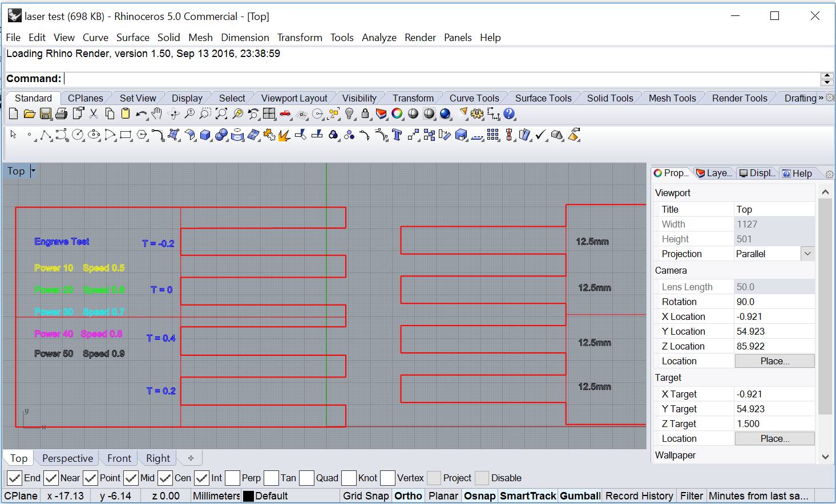
Task: Click the black Default layer swatch
Action: pyautogui.click(x=248, y=496)
